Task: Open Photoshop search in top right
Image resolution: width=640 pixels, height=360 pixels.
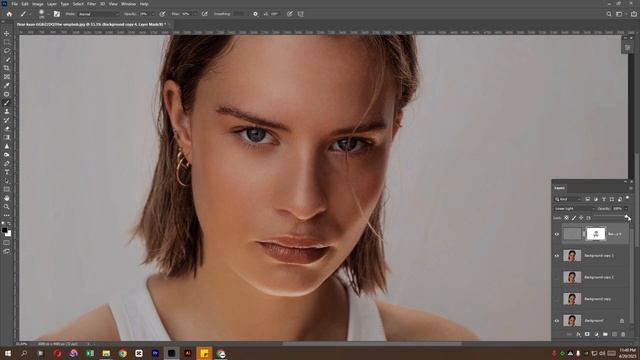Action: coord(609,14)
